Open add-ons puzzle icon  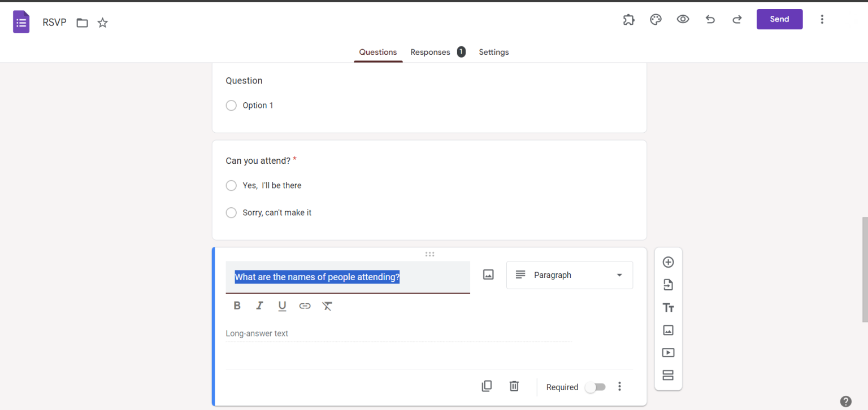point(628,19)
